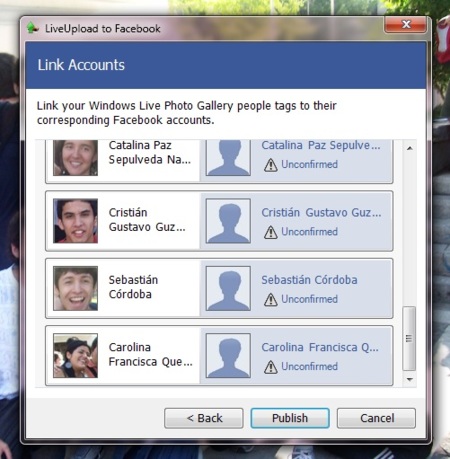
Task: Click Unconfirmed status under Cristián Gustavo
Action: point(309,232)
